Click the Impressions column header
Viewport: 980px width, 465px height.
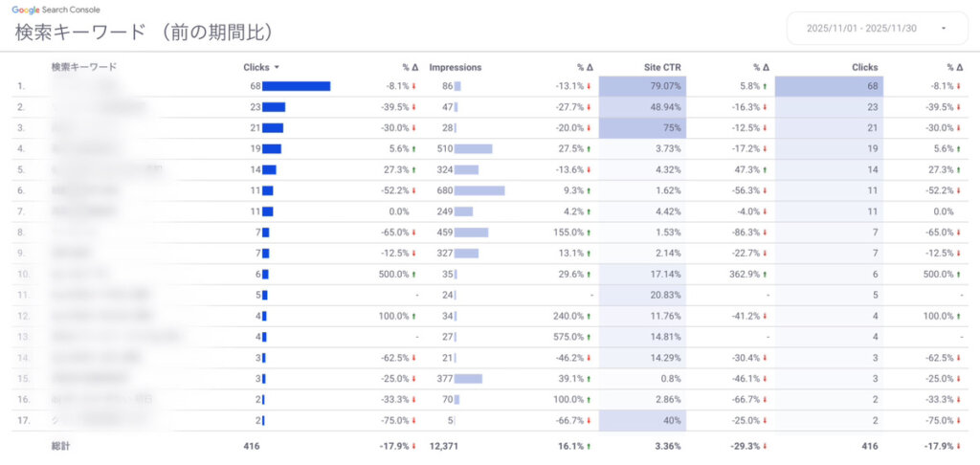pos(455,68)
